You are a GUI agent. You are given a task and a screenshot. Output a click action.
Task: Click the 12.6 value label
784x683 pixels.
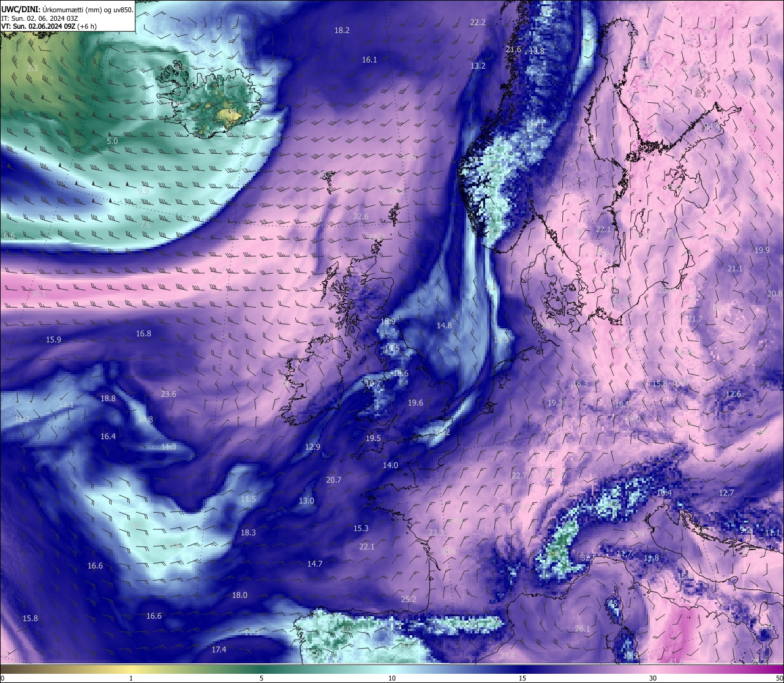733,394
